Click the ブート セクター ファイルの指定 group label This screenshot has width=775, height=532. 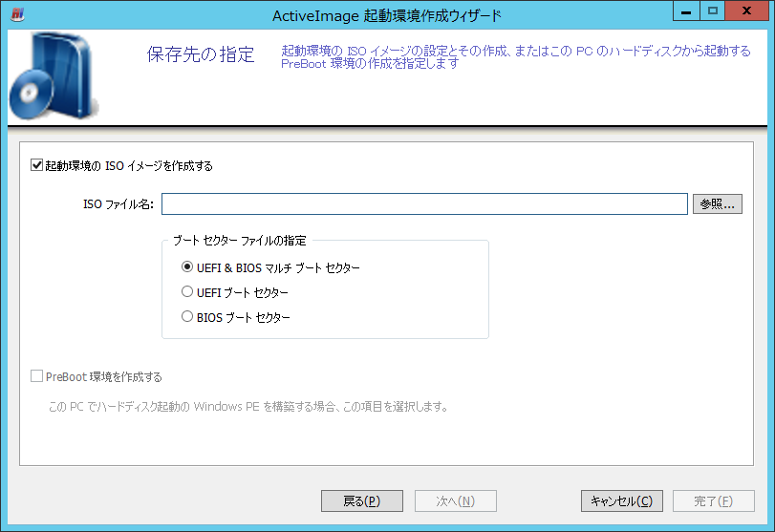click(240, 241)
